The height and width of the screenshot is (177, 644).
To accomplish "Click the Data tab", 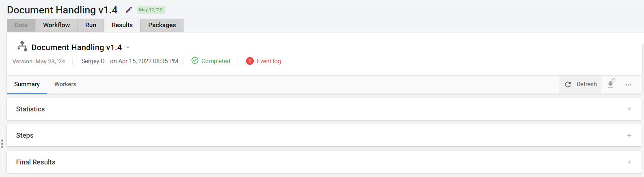I will pyautogui.click(x=21, y=25).
